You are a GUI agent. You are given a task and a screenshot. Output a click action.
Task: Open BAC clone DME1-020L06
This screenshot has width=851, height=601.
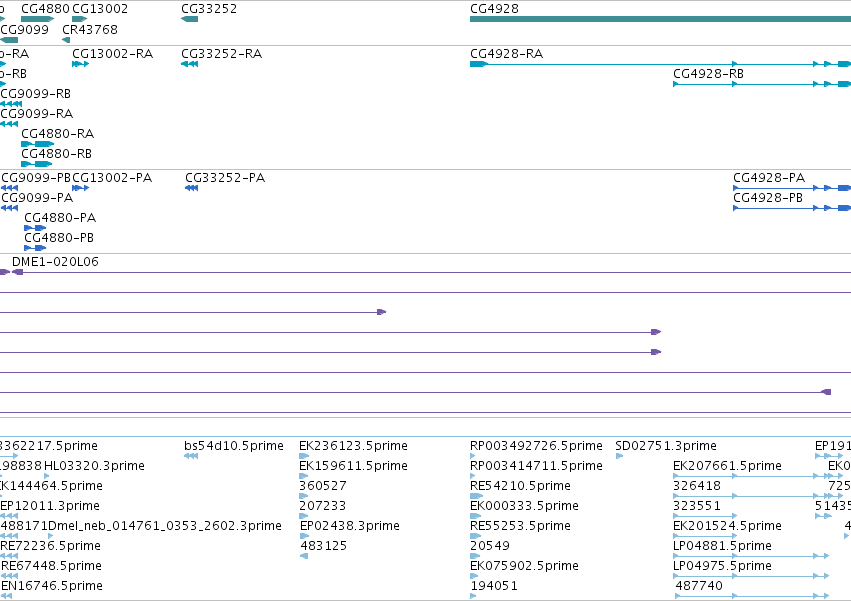55,262
